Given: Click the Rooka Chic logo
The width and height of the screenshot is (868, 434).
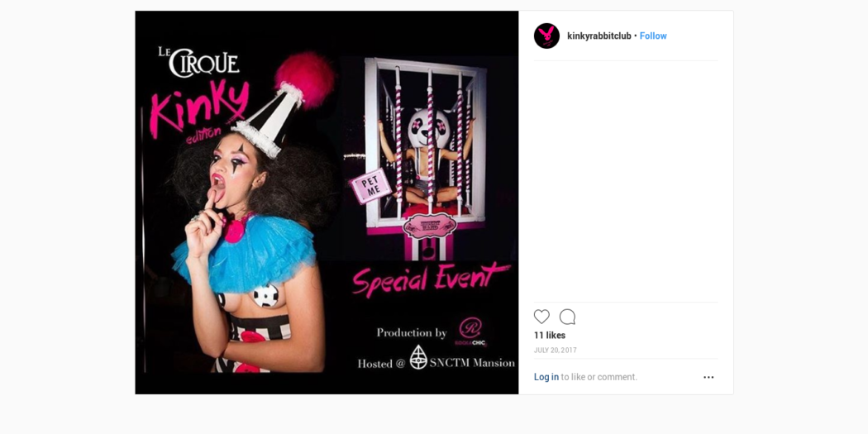Looking at the screenshot, I should tap(470, 332).
